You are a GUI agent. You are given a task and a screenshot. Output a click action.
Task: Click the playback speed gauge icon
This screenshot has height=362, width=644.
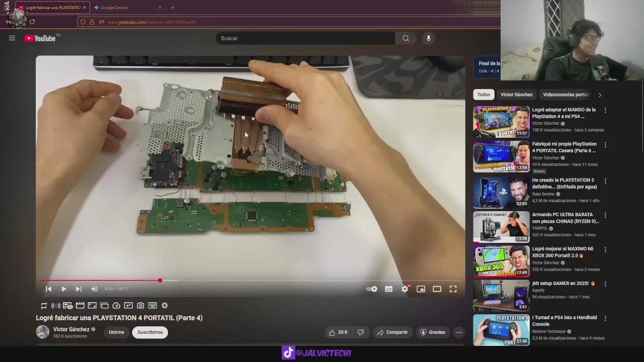(x=116, y=305)
